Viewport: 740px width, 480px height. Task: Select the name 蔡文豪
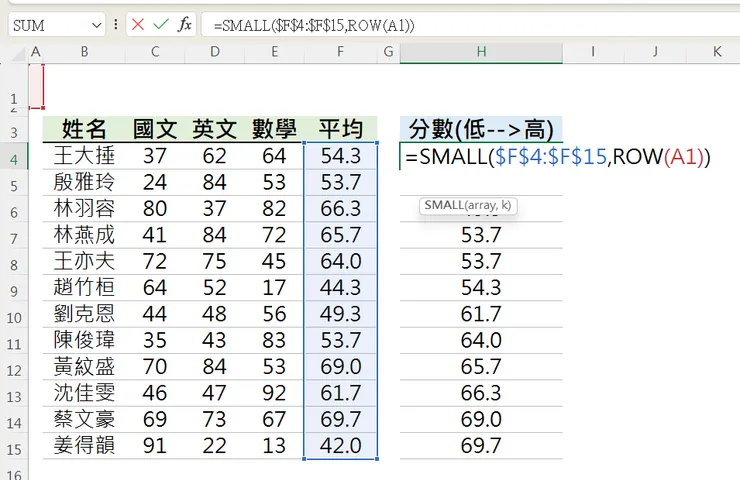point(84,420)
